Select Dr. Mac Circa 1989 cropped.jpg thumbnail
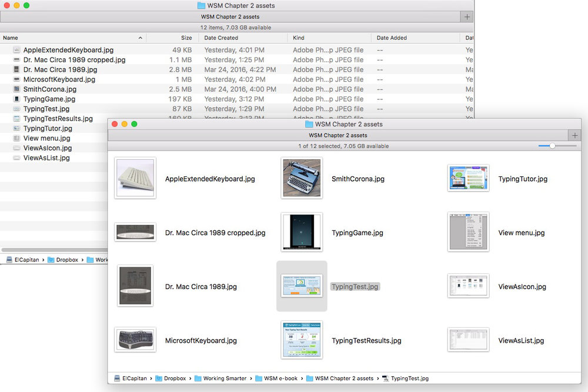Screen dimensions: 588x392 pyautogui.click(x=135, y=232)
